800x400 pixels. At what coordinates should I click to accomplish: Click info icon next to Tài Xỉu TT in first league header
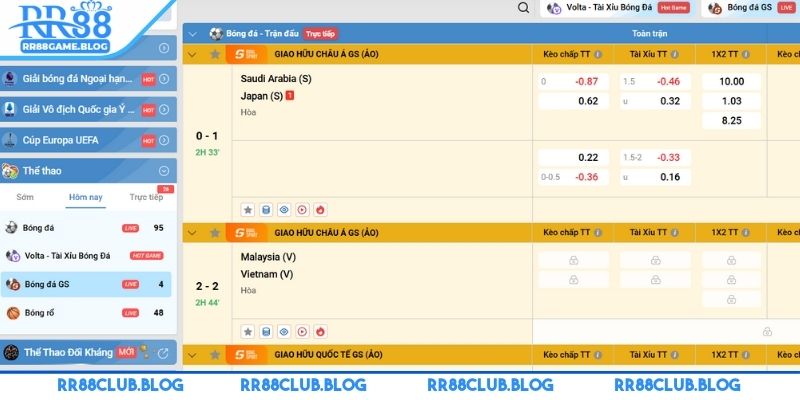point(674,54)
